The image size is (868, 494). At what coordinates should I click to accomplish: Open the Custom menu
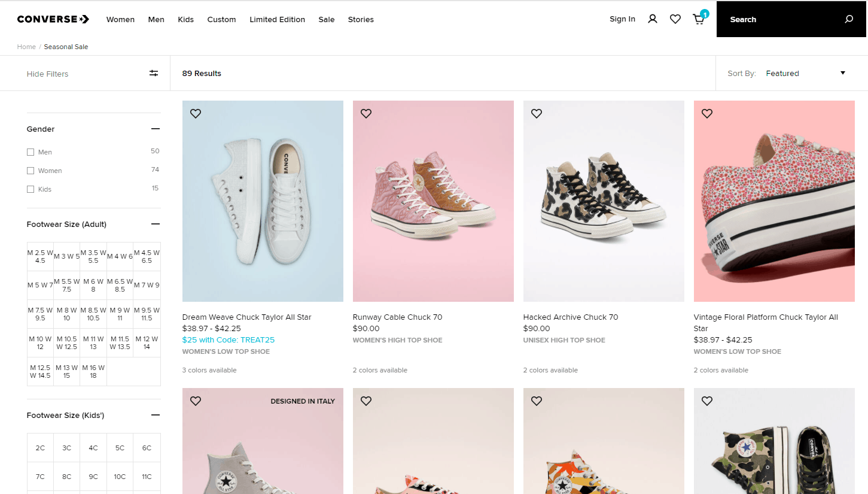221,19
